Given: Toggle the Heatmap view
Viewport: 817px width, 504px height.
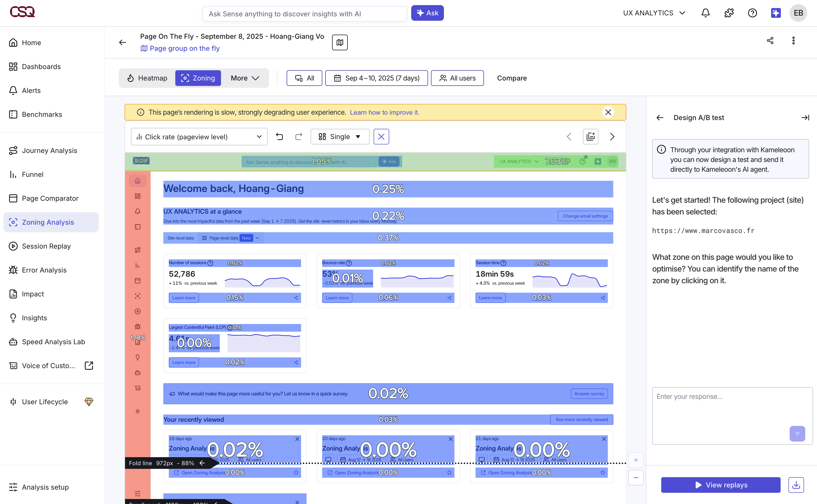Looking at the screenshot, I should coord(147,78).
